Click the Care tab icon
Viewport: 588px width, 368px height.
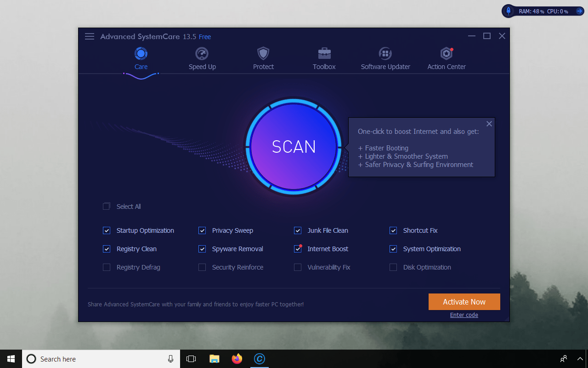click(x=141, y=54)
